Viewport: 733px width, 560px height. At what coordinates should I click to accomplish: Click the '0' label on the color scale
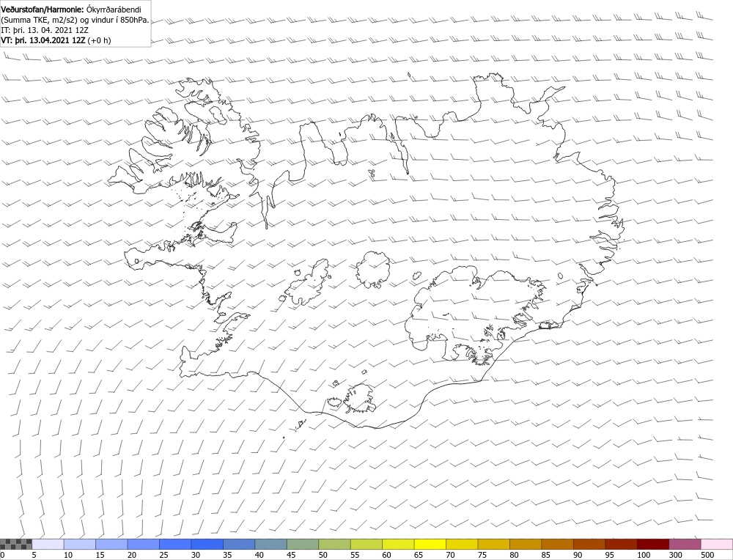pos(2,555)
